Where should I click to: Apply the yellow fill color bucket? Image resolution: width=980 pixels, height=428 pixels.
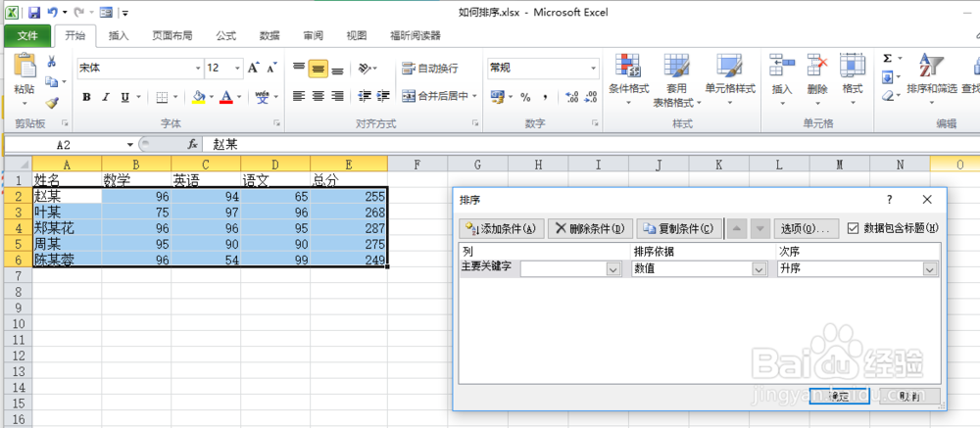199,97
